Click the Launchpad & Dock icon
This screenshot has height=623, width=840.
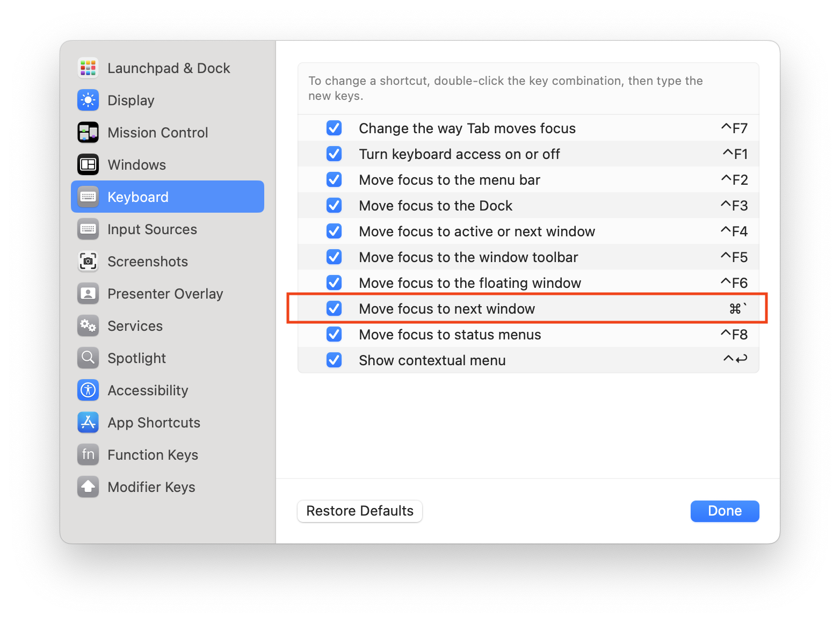pyautogui.click(x=88, y=68)
